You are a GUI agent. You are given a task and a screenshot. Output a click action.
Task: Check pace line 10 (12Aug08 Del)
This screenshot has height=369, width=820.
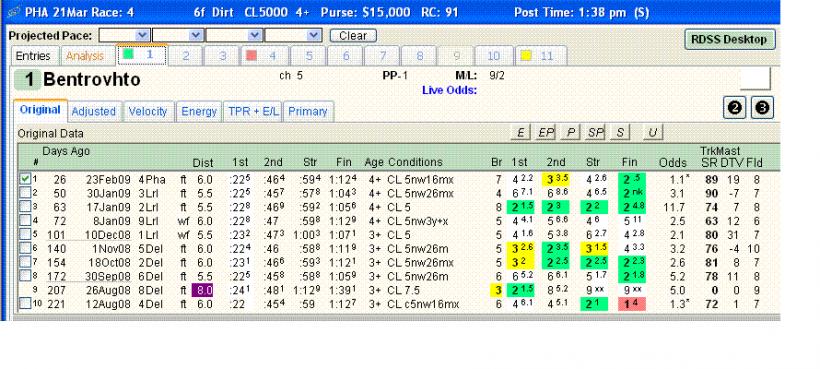25,303
